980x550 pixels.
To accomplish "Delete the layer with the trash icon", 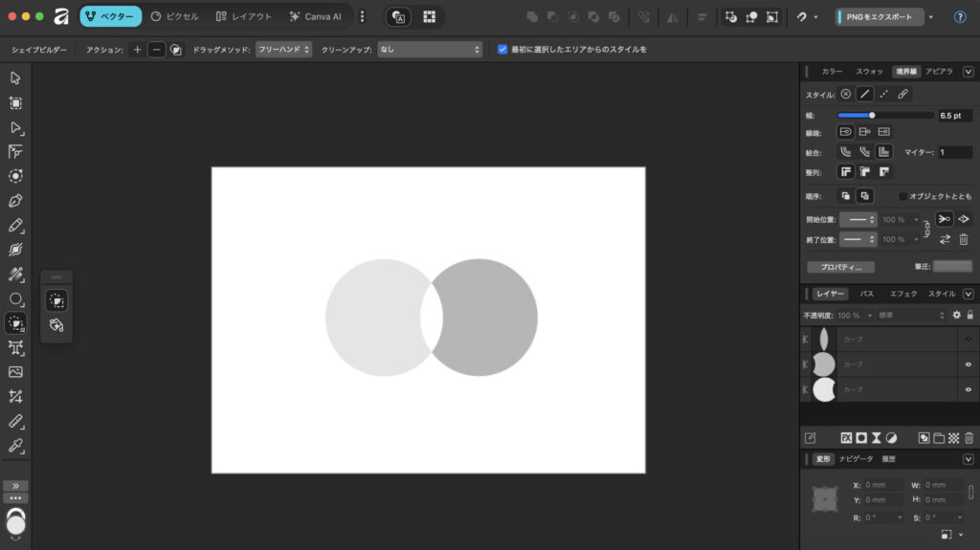I will 969,437.
